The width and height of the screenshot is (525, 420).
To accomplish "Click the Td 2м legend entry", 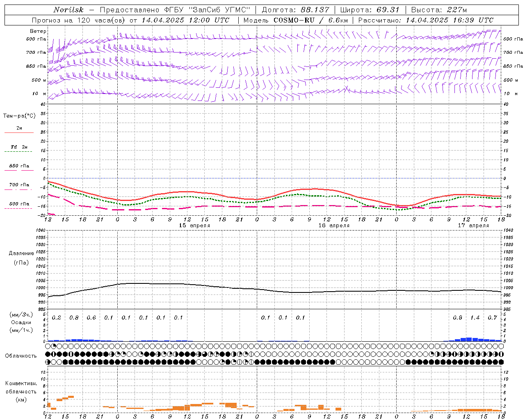I will 19,147.
